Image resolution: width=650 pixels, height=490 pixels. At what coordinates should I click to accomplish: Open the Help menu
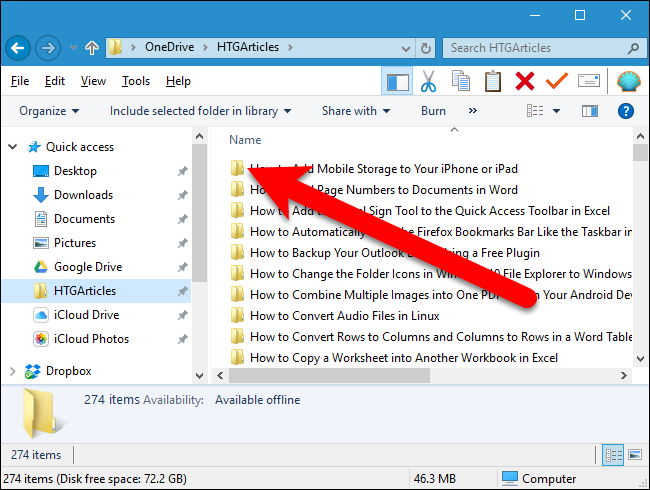tap(178, 81)
